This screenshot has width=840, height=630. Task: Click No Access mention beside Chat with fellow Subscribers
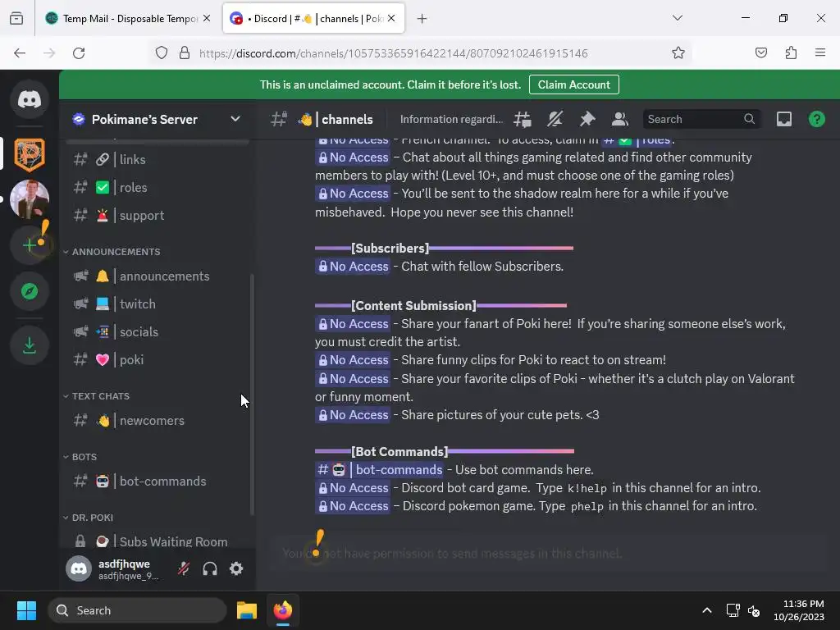[352, 267]
